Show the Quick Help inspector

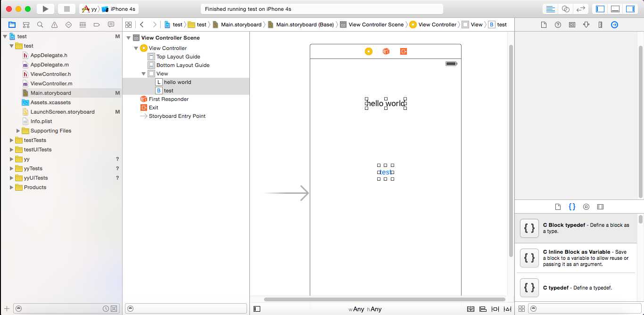pyautogui.click(x=558, y=25)
